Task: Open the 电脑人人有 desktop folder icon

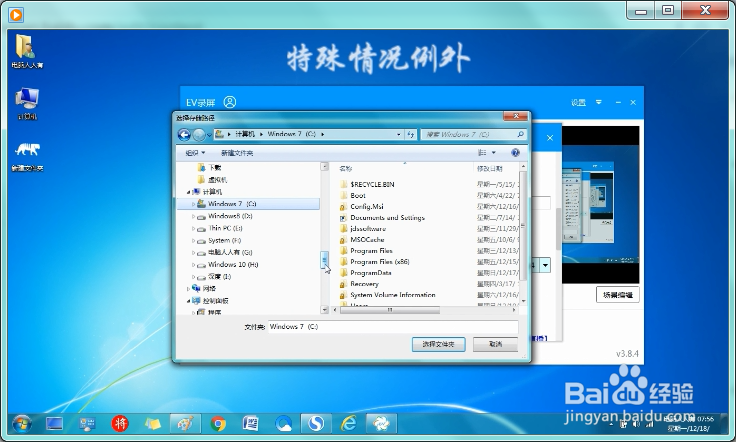Action: [27, 52]
